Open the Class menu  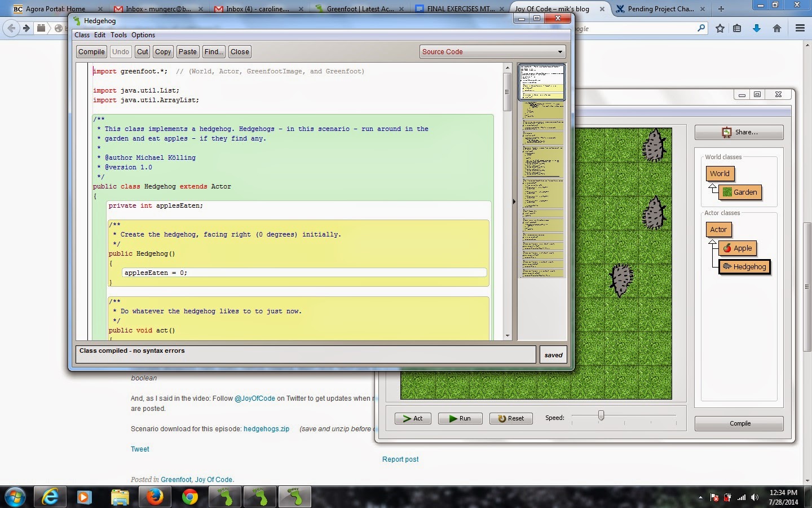tap(82, 35)
